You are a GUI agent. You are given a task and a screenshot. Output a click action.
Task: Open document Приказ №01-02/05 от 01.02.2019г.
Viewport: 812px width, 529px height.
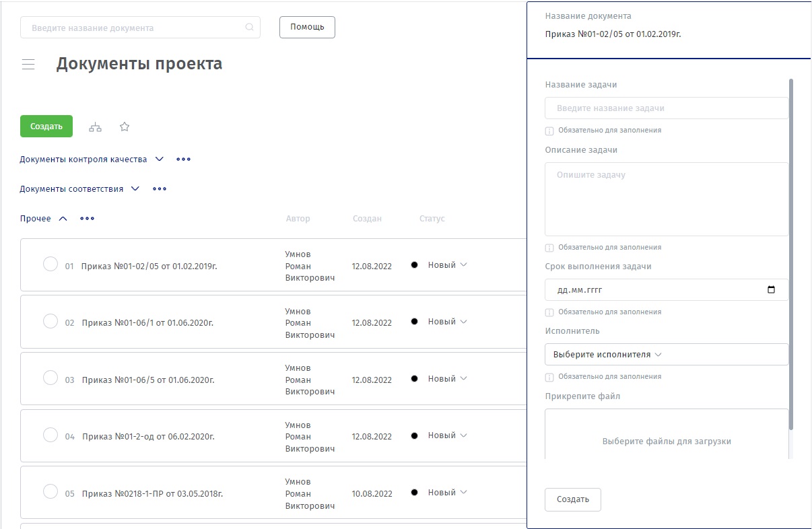(149, 267)
